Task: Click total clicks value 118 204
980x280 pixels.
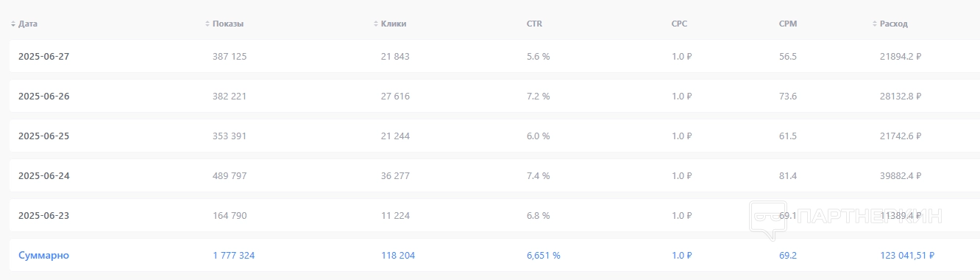Action: [398, 255]
